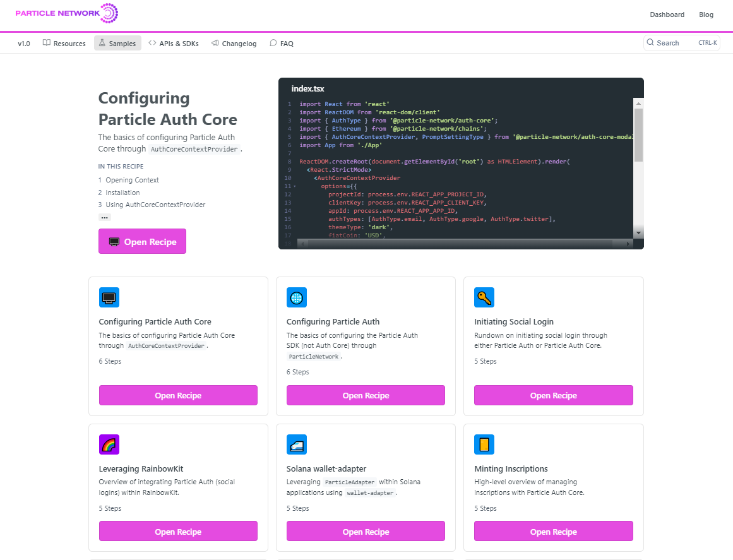The height and width of the screenshot is (560, 733).
Task: Click the Samples flask icon
Action: point(102,42)
